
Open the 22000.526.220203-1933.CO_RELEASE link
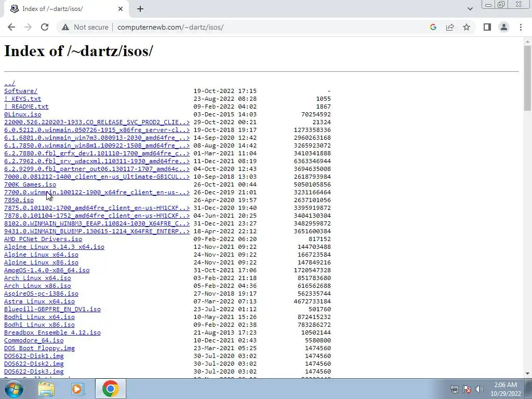pyautogui.click(x=97, y=122)
